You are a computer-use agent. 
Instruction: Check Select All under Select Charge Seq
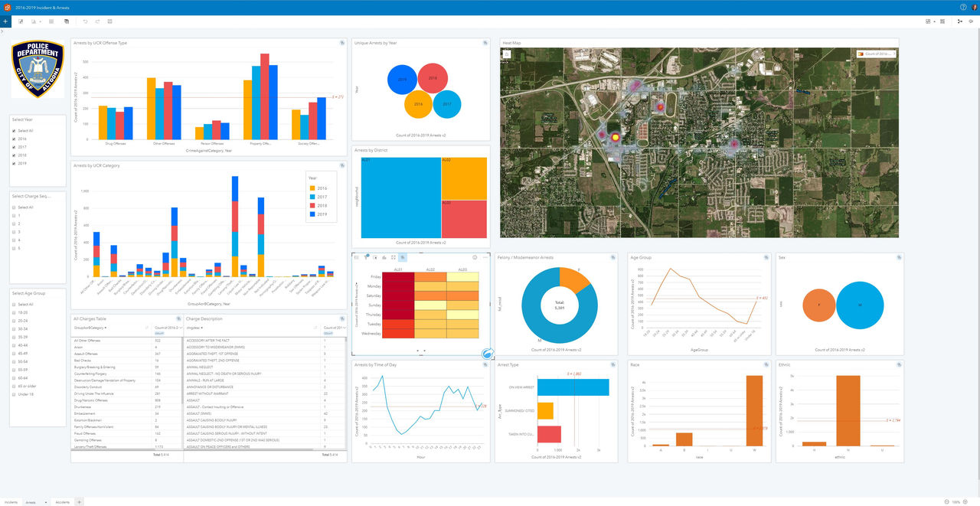click(13, 207)
